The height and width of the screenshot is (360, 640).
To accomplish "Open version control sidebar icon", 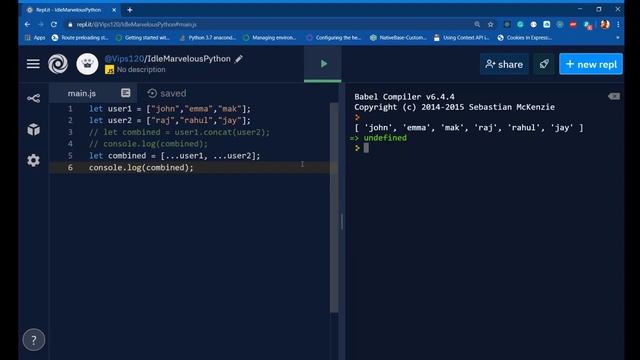I will pyautogui.click(x=33, y=98).
